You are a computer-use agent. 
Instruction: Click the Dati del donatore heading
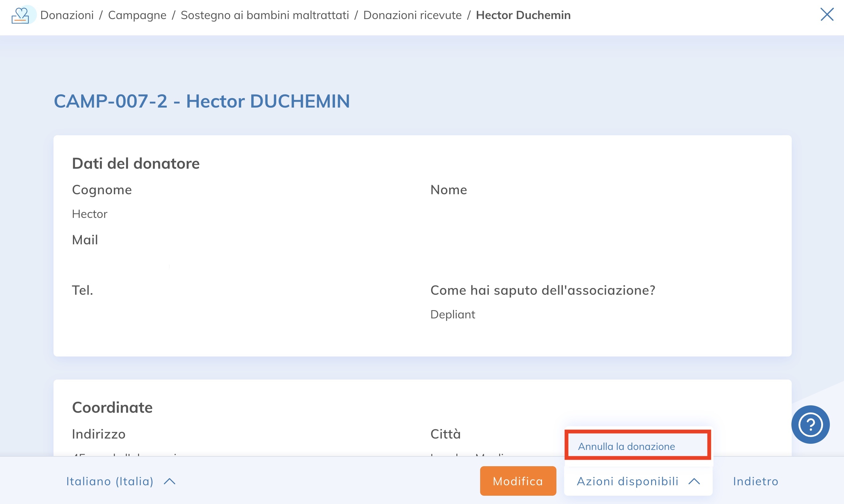pyautogui.click(x=136, y=163)
